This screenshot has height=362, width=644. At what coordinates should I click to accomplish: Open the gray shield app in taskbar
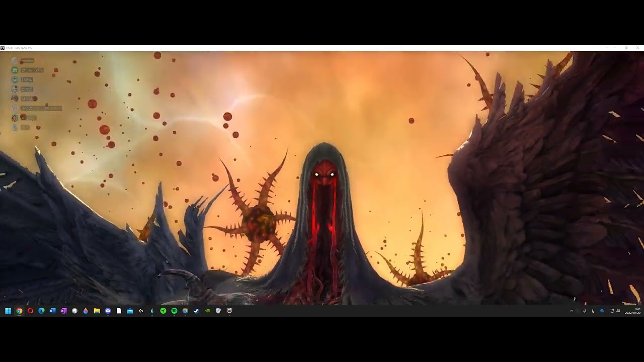(x=218, y=311)
